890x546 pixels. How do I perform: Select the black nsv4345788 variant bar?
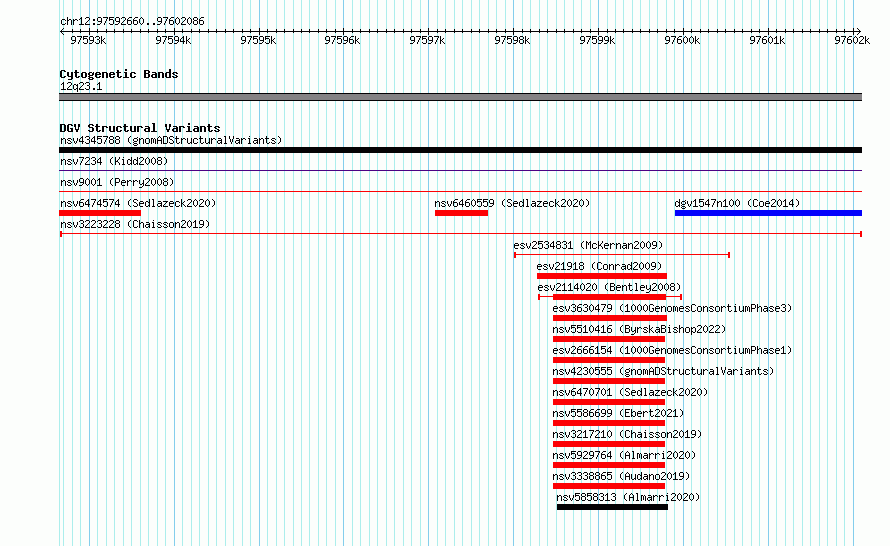460,150
